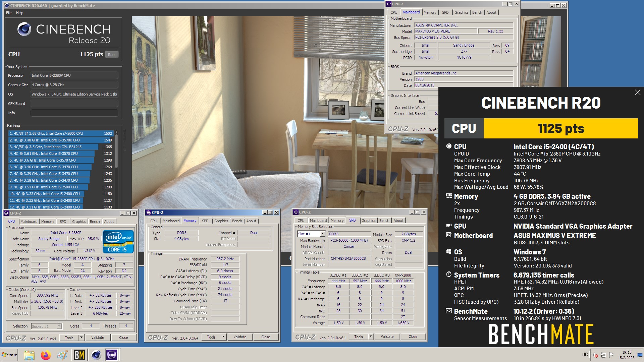The height and width of the screenshot is (362, 644).
Task: Click Validate in CPU-Z Memory window
Action: pyautogui.click(x=240, y=337)
